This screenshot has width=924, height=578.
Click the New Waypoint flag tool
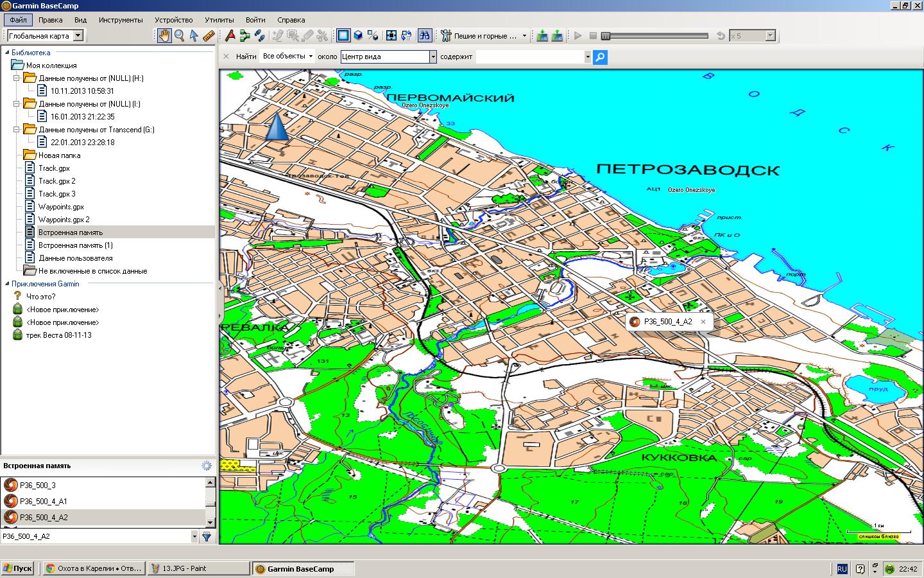[230, 36]
